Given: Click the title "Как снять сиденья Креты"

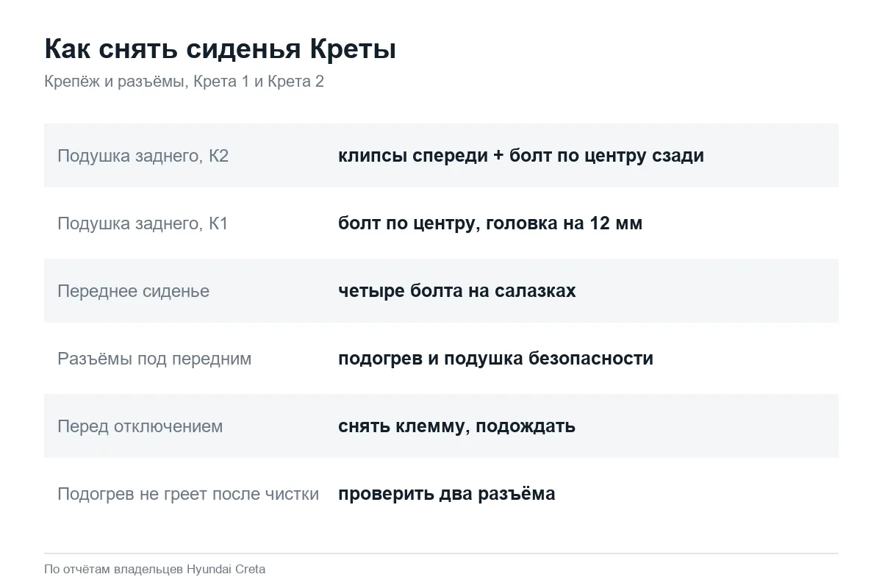Looking at the screenshot, I should tap(220, 49).
